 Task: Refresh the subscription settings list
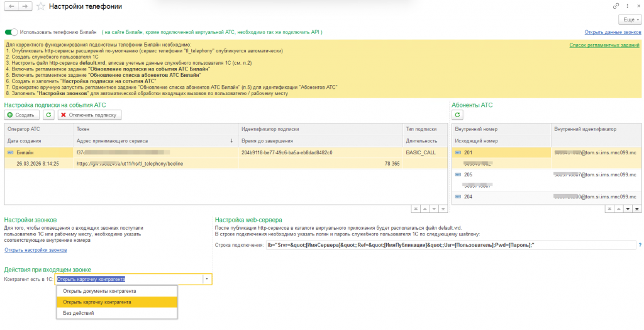point(49,115)
